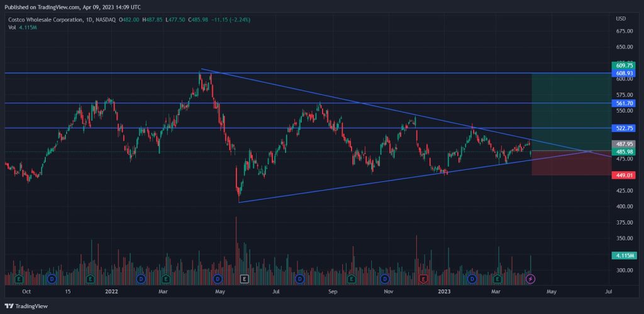Click the white square E marker after May 2022
This screenshot has width=644, height=314.
click(245, 279)
